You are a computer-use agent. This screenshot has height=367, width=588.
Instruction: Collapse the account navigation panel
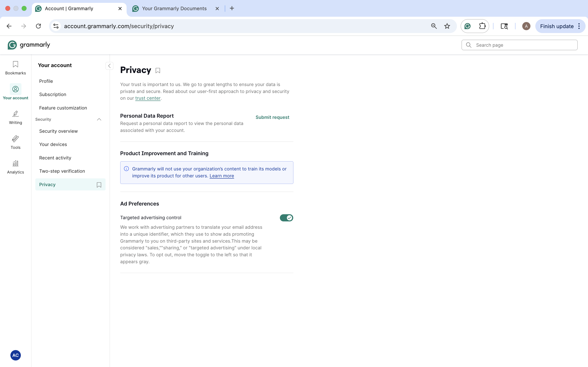tap(109, 66)
